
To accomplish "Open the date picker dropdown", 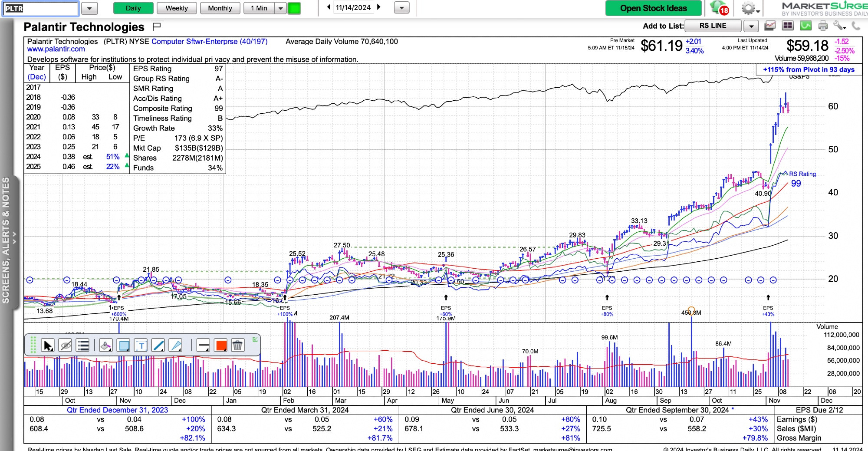I will pos(402,8).
